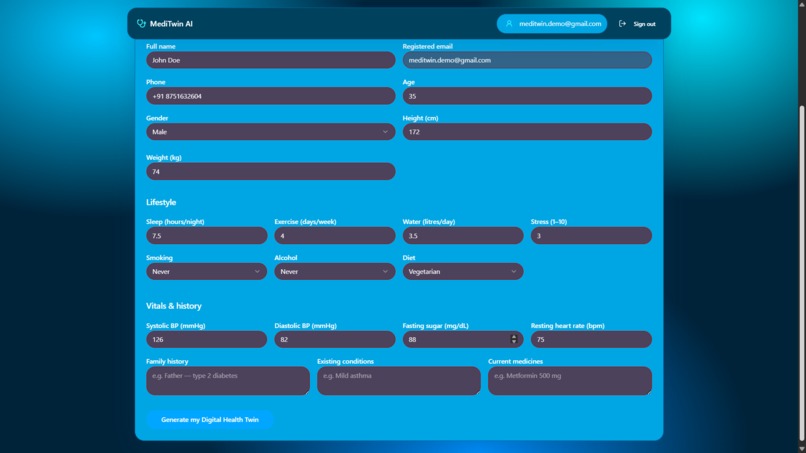Image resolution: width=806 pixels, height=453 pixels.
Task: Open the Gender dropdown
Action: [x=270, y=132]
